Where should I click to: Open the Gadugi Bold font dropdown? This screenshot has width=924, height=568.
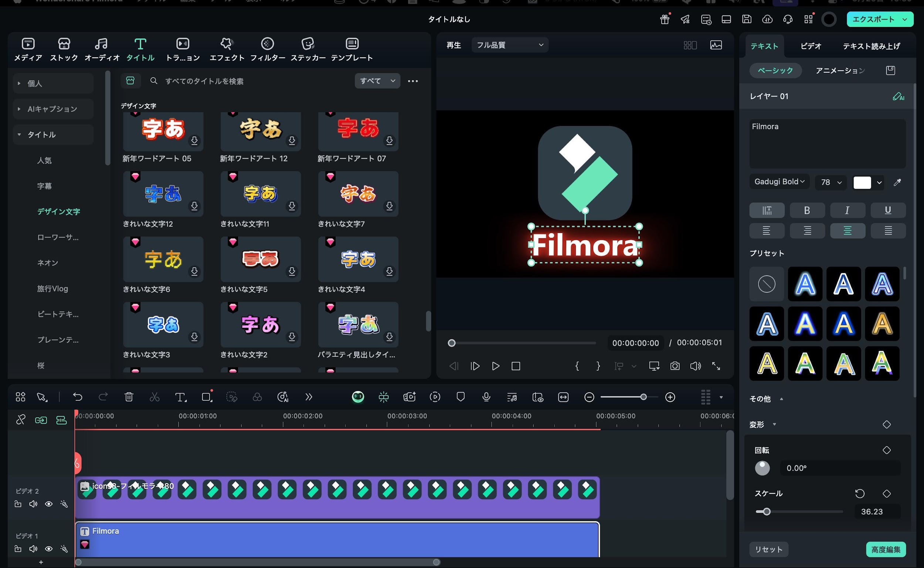(x=779, y=182)
